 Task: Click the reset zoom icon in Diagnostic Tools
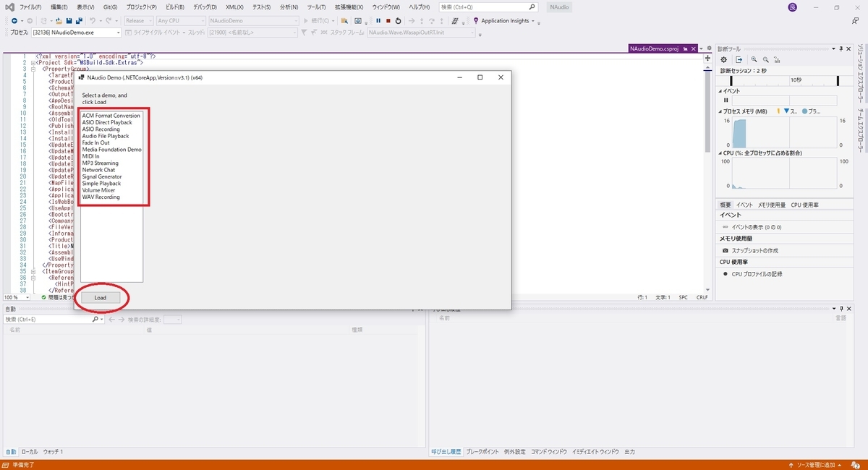[778, 59]
